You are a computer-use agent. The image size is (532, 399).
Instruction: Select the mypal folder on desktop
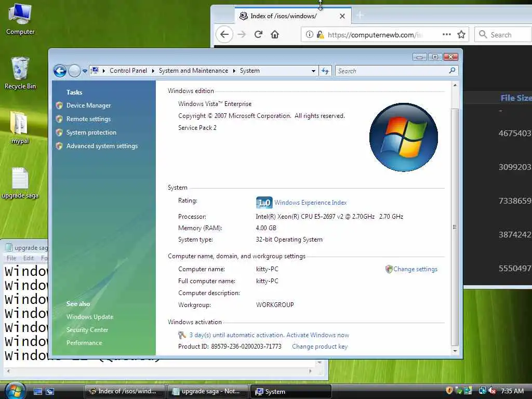(20, 127)
